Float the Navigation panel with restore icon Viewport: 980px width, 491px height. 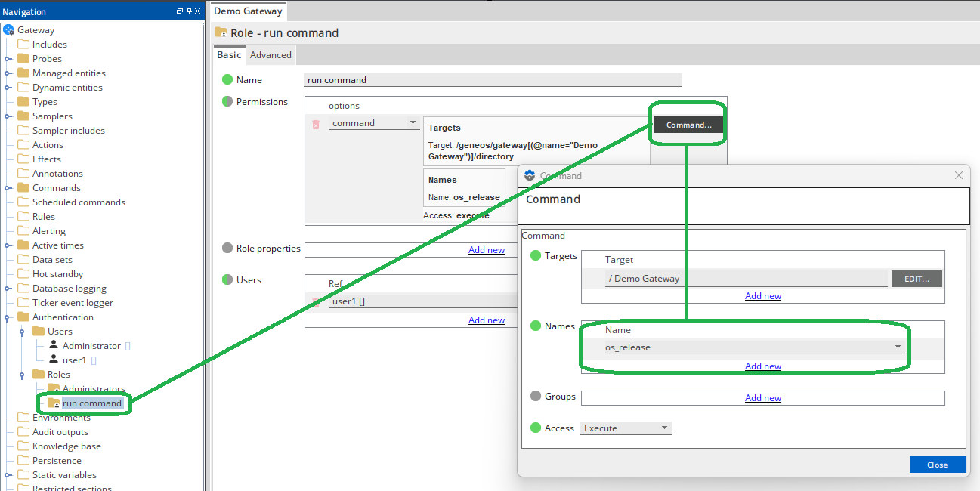180,11
